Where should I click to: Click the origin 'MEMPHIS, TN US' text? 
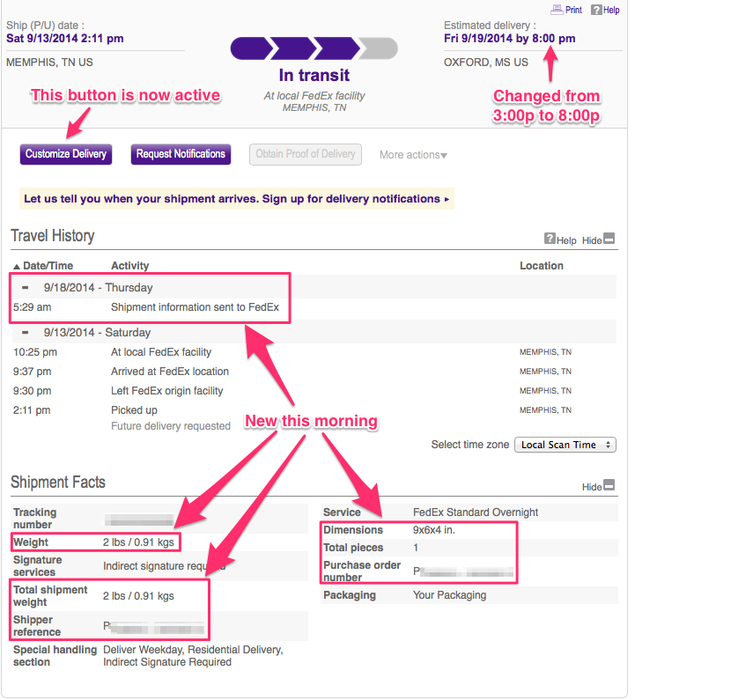click(x=49, y=63)
